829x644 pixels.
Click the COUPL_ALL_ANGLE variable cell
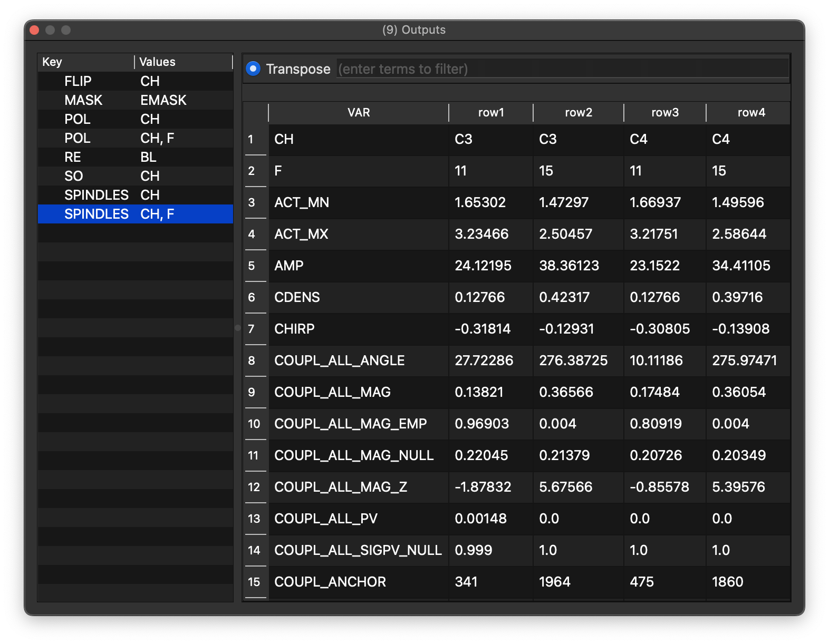[359, 361]
